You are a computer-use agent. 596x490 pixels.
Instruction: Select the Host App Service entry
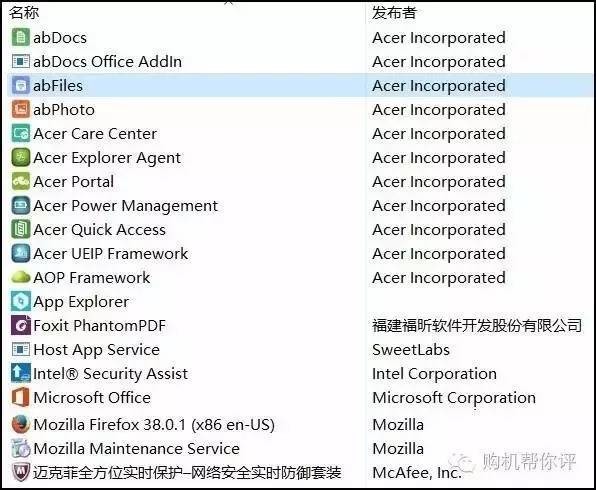click(x=300, y=349)
